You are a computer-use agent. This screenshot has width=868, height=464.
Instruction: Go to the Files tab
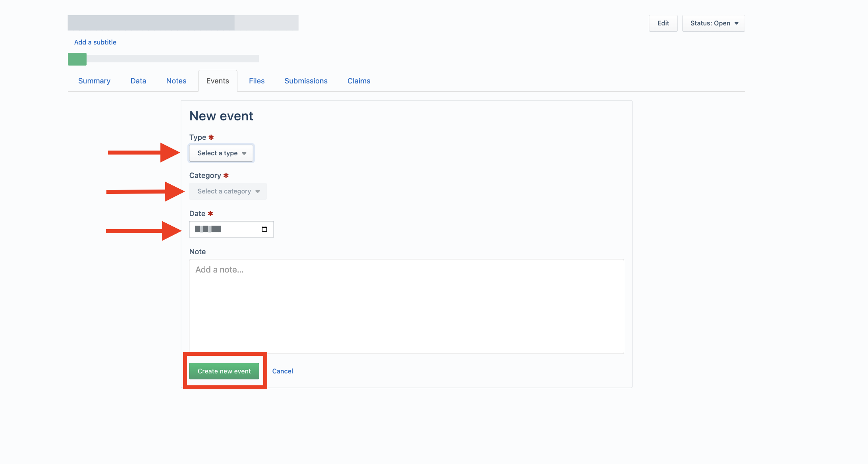pos(257,81)
